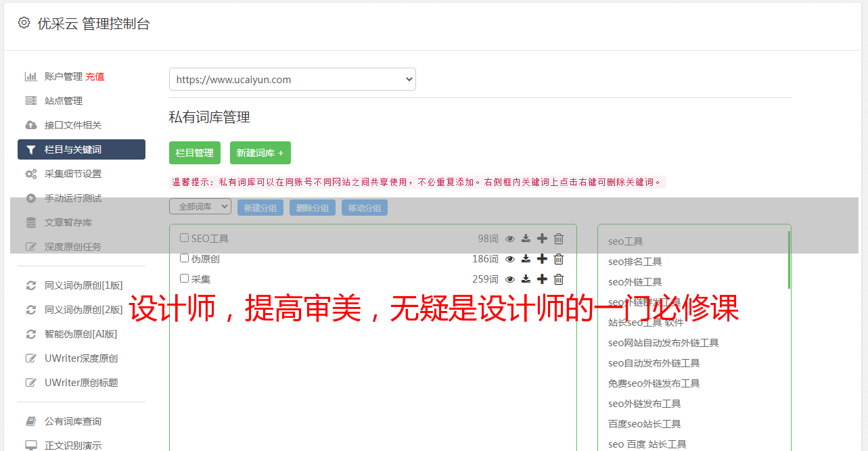Delete the SEO工具 library with trash icon
This screenshot has width=868, height=451.
pyautogui.click(x=559, y=239)
